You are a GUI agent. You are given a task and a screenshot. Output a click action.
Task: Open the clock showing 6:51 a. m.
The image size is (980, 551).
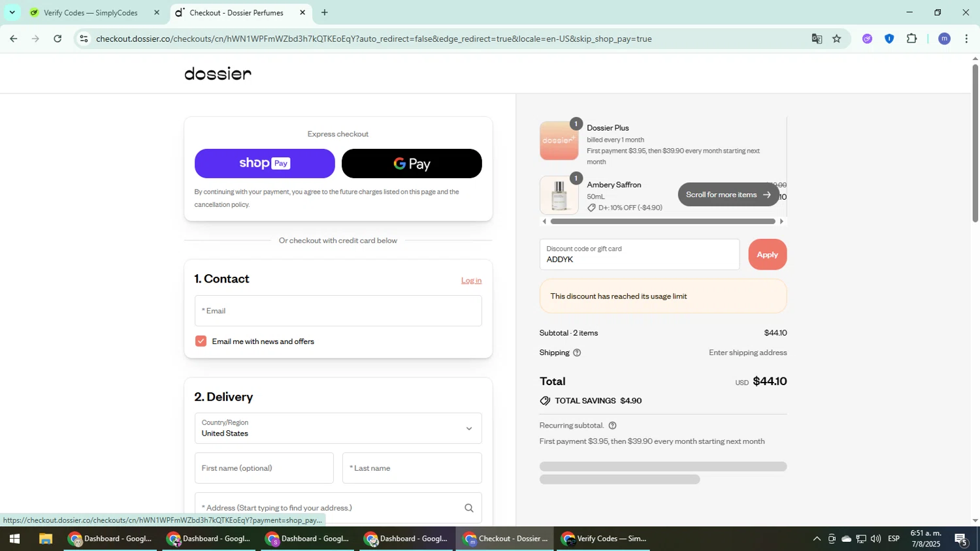click(926, 539)
